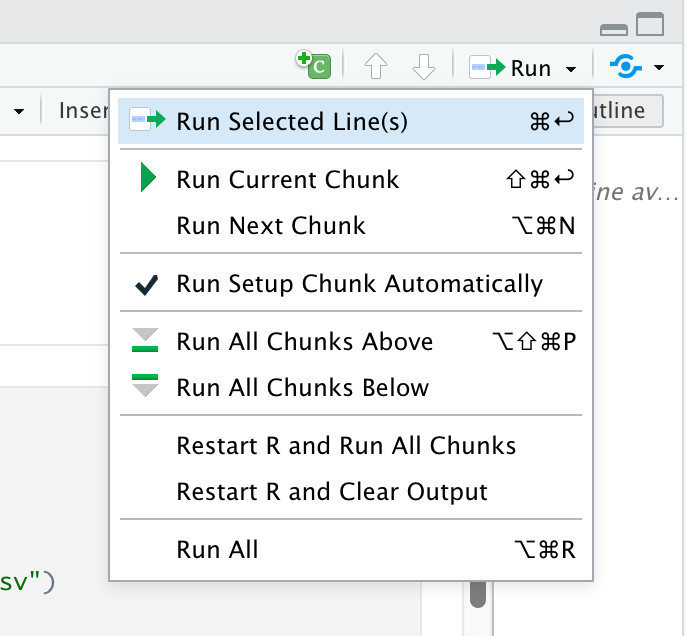Select Run All Chunks Below
Image resolution: width=686 pixels, height=636 pixels.
[351, 388]
